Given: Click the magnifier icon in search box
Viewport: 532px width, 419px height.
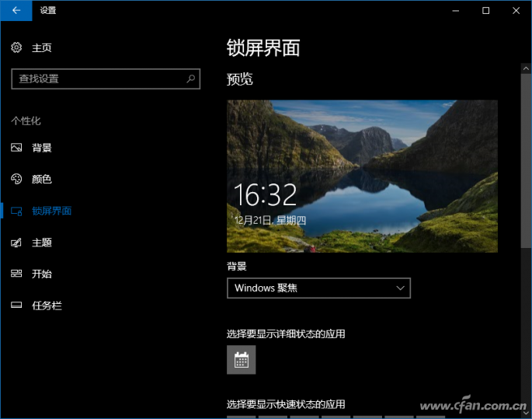Looking at the screenshot, I should pyautogui.click(x=190, y=79).
